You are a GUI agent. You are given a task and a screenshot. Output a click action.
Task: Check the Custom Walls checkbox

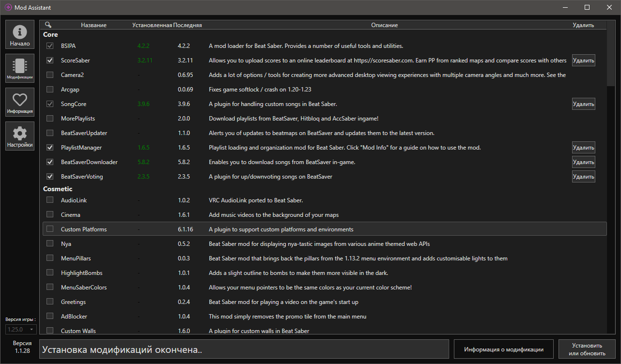click(x=50, y=331)
